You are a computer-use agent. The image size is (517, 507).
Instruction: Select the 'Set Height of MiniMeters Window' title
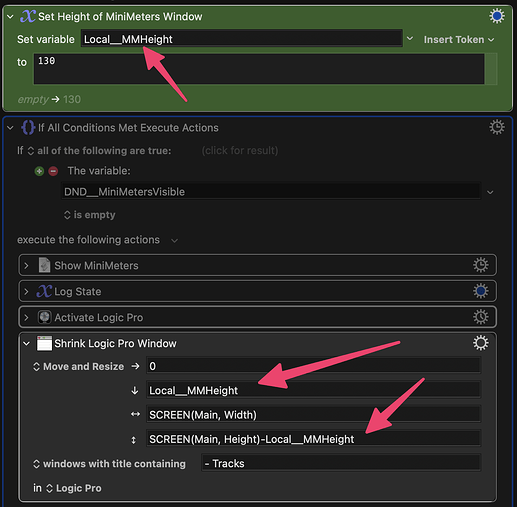120,17
